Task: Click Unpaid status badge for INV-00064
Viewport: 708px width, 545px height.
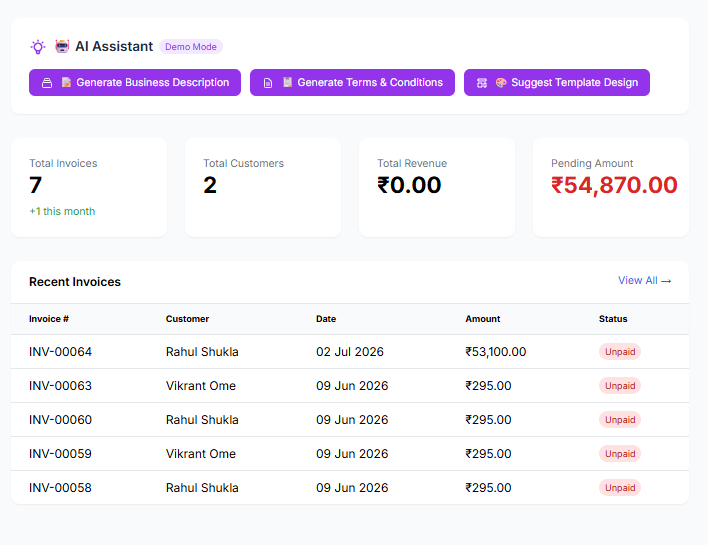Action: click(620, 352)
